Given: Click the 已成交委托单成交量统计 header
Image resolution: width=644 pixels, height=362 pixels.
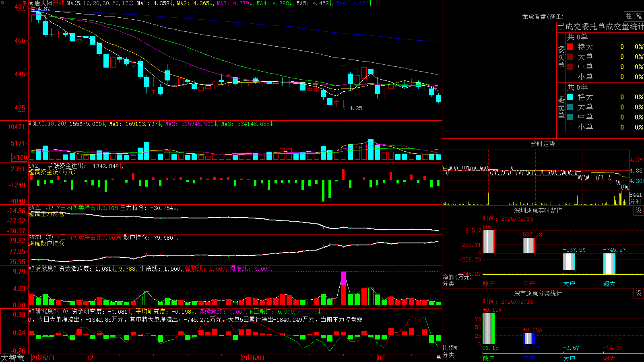Looking at the screenshot, I should (x=601, y=27).
